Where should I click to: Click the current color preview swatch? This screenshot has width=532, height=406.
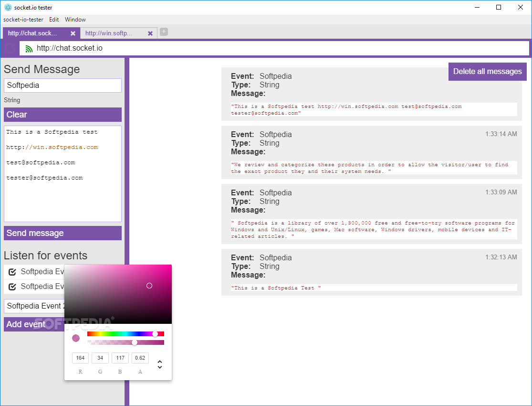tap(76, 338)
